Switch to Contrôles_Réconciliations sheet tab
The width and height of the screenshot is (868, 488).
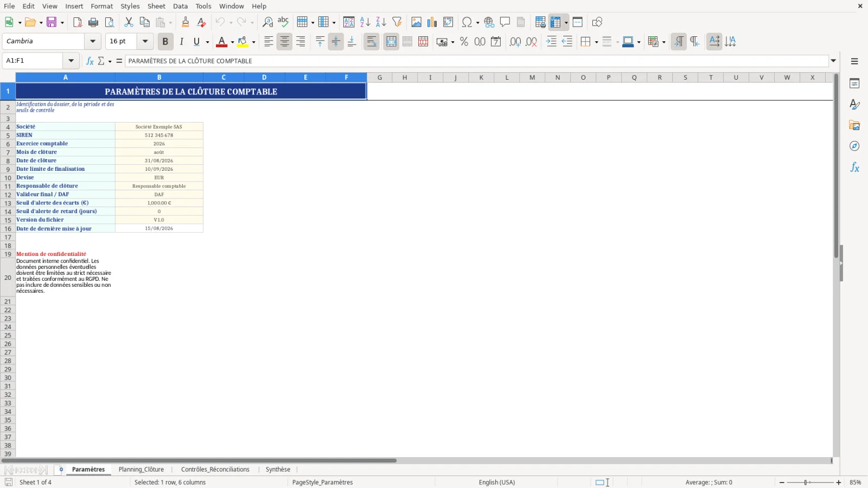pos(215,470)
